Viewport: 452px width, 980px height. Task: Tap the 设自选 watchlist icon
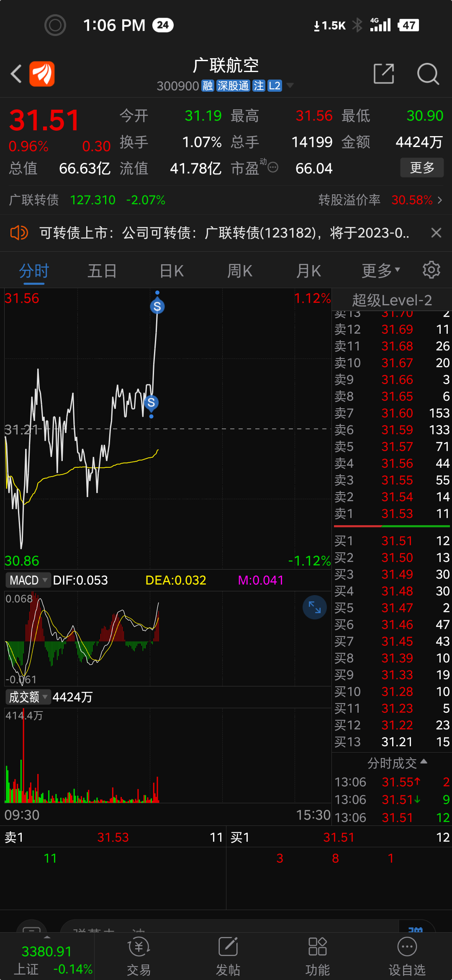[407, 957]
